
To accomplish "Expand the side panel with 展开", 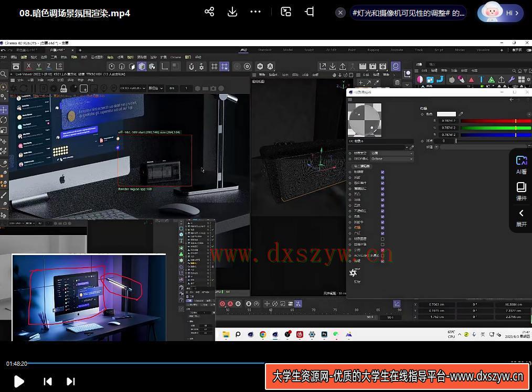I will pos(522,218).
